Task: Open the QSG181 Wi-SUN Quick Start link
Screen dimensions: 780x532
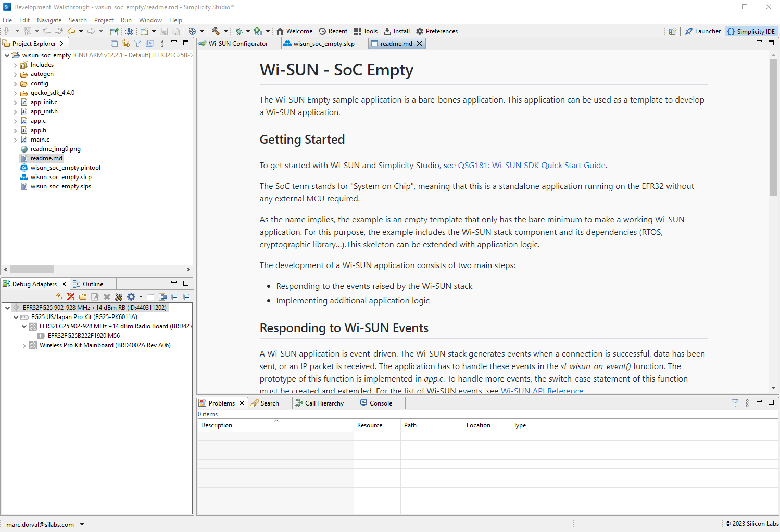Action: pyautogui.click(x=531, y=165)
